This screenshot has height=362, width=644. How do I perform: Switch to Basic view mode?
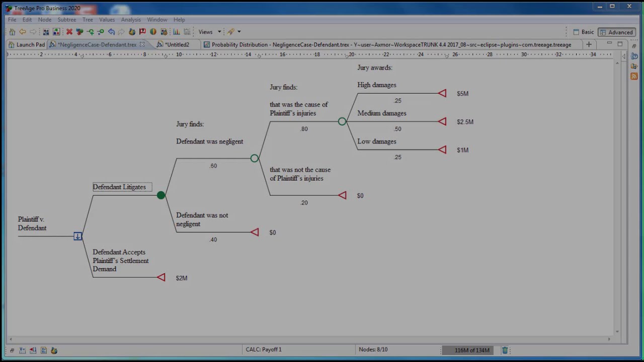click(x=583, y=32)
